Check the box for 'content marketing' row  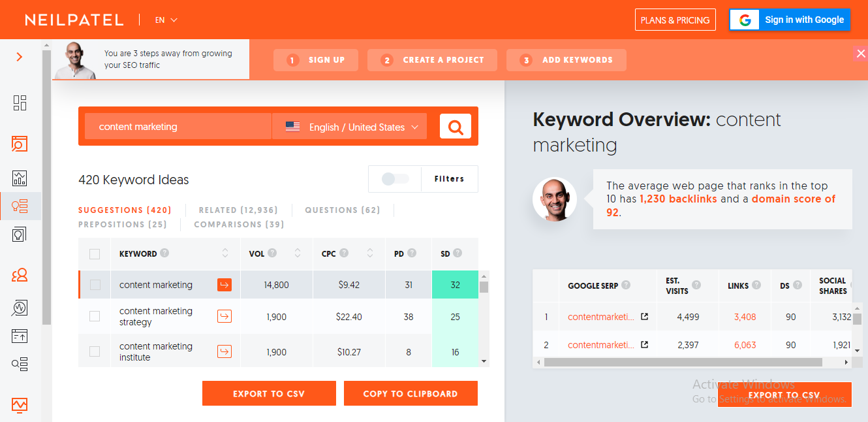(x=95, y=285)
